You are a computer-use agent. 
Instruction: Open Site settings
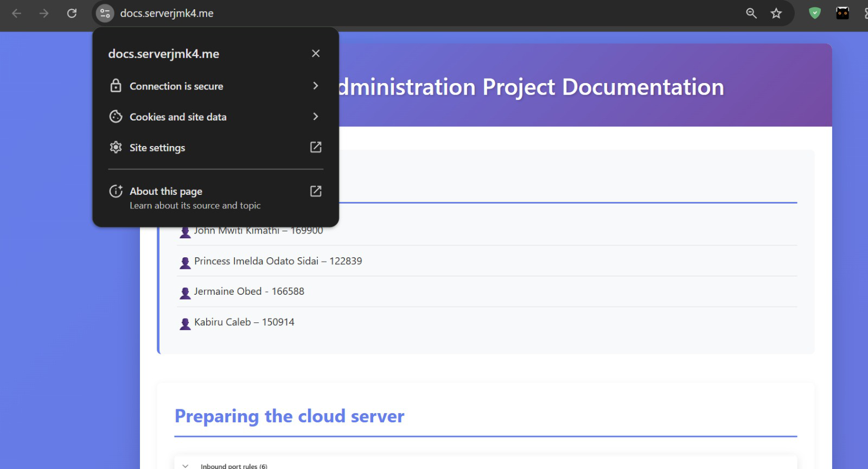(216, 147)
